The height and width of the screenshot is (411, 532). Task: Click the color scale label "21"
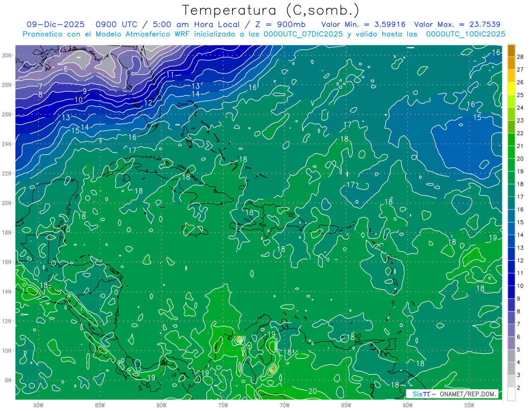click(520, 146)
